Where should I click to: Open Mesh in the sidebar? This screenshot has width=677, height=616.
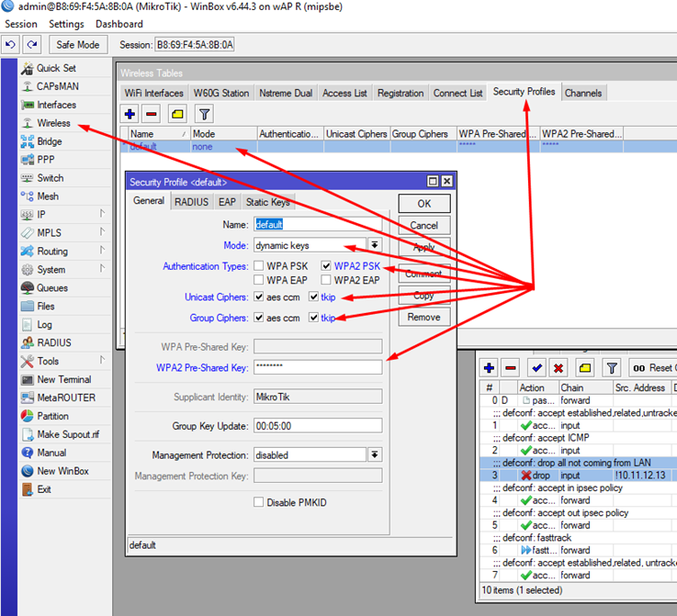tap(48, 196)
